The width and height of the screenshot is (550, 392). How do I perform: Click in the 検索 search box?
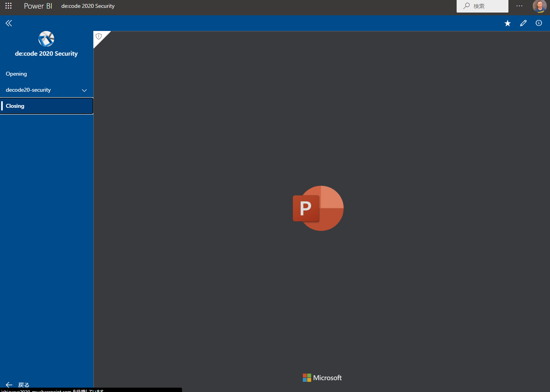point(483,6)
